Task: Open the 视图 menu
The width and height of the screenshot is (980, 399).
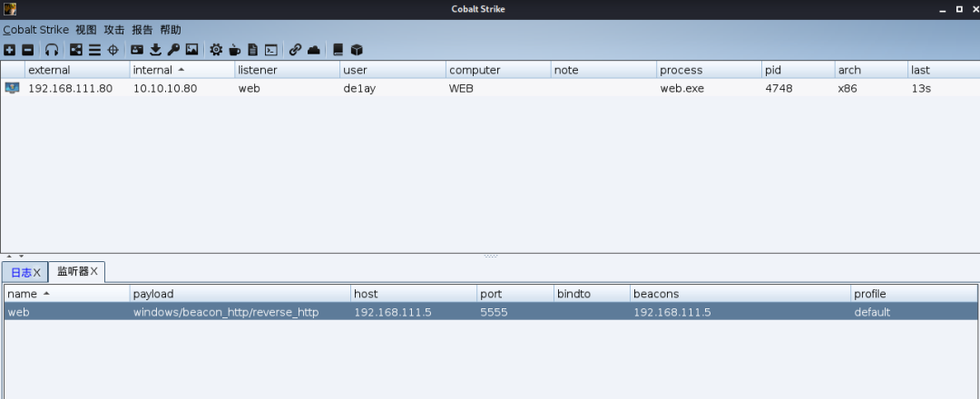Action: coord(85,29)
